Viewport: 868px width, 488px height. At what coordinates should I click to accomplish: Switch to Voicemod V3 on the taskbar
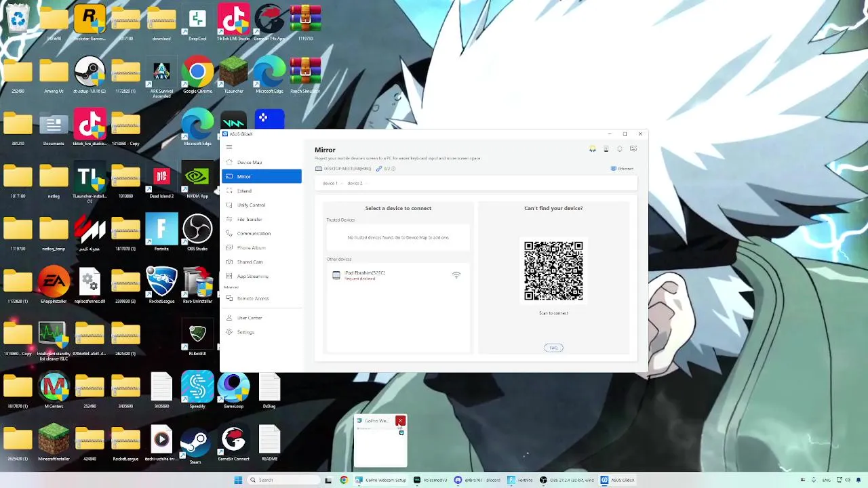[x=431, y=480]
